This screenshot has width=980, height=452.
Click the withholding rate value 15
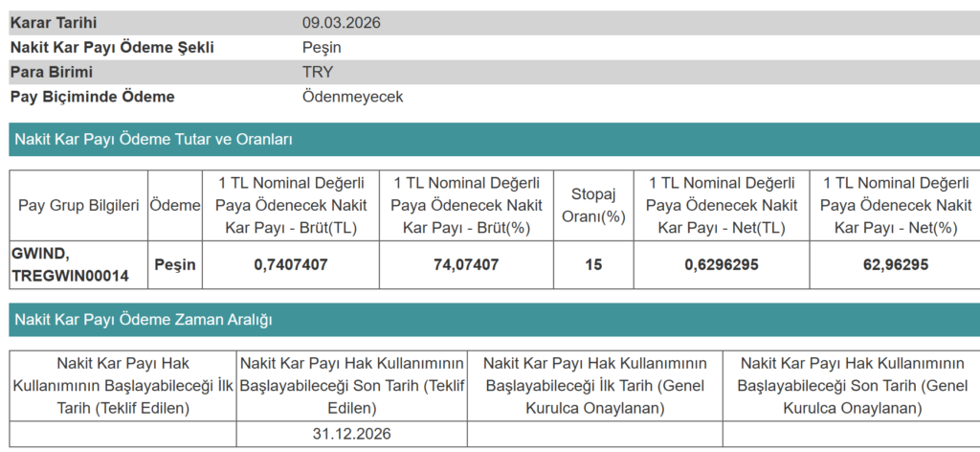[x=592, y=265]
